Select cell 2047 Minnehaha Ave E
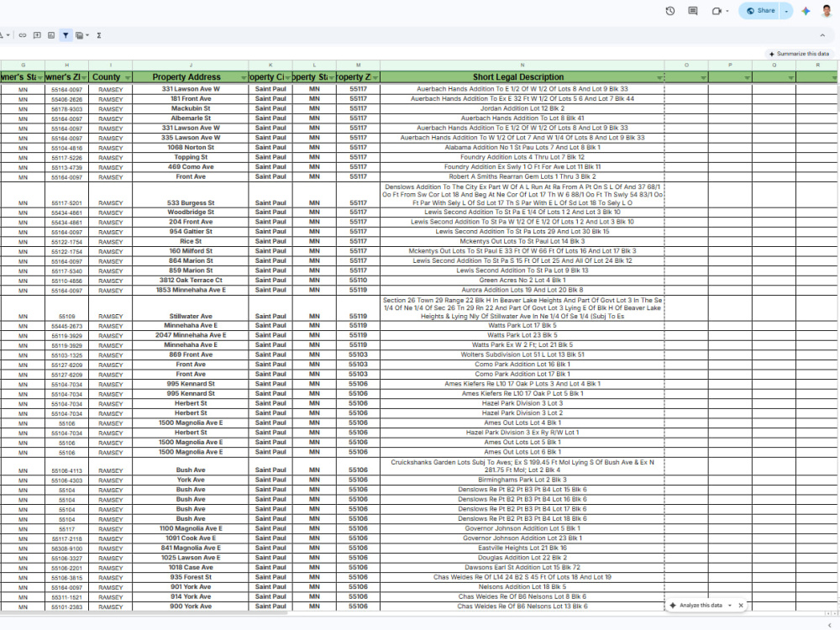Image resolution: width=840 pixels, height=630 pixels. coord(191,335)
